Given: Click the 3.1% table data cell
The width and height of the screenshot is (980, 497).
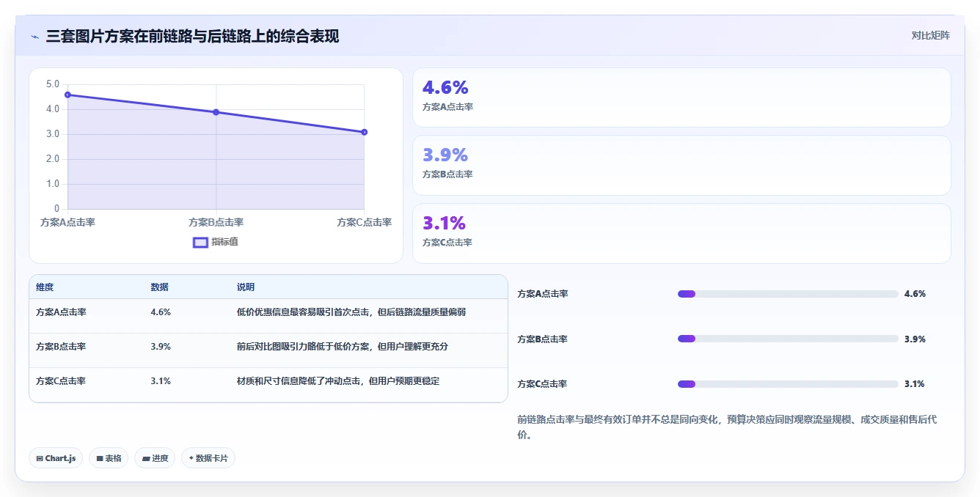Looking at the screenshot, I should pos(161,381).
